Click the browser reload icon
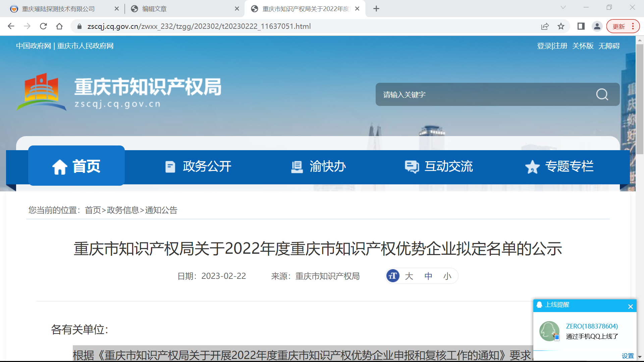The image size is (644, 362). 43,26
